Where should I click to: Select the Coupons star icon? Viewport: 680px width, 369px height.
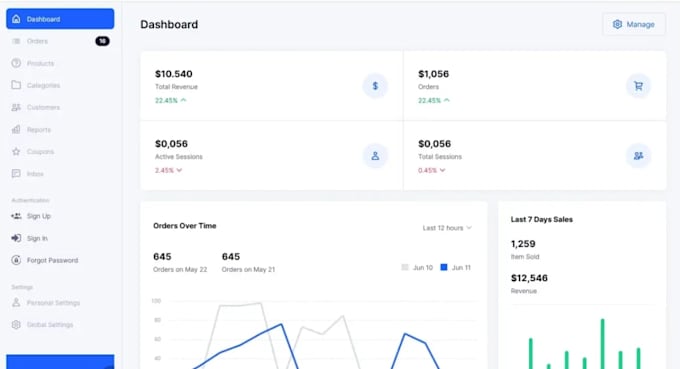point(16,151)
